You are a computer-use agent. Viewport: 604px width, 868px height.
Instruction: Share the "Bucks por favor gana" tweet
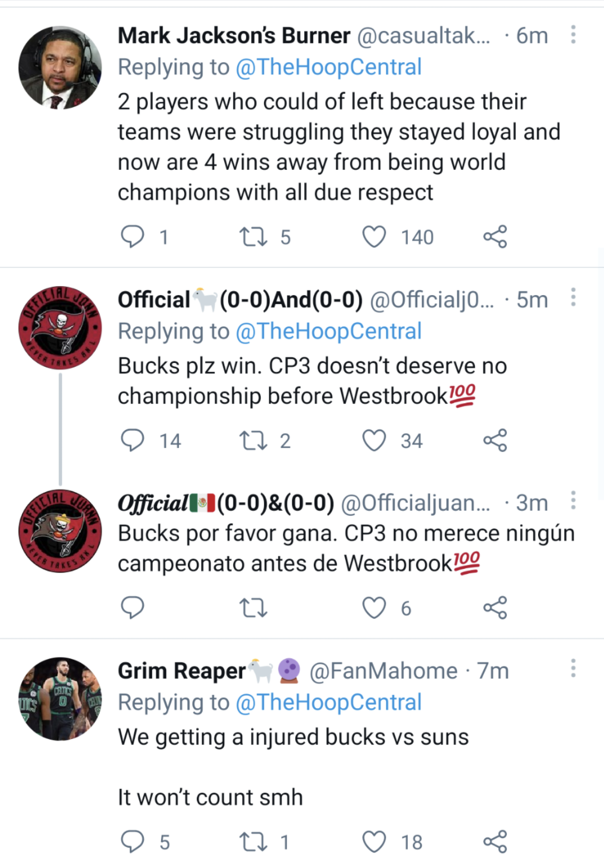pyautogui.click(x=495, y=608)
